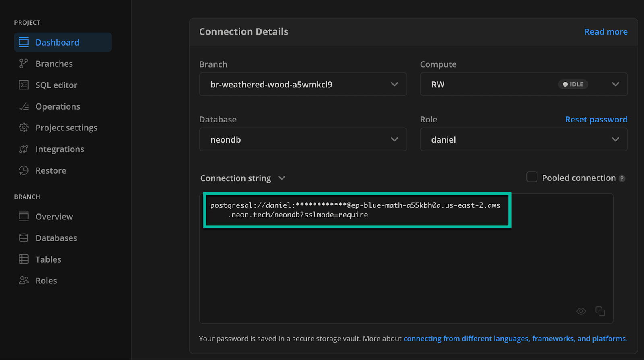Click the Restore clock icon
This screenshot has width=644, height=360.
coord(24,170)
